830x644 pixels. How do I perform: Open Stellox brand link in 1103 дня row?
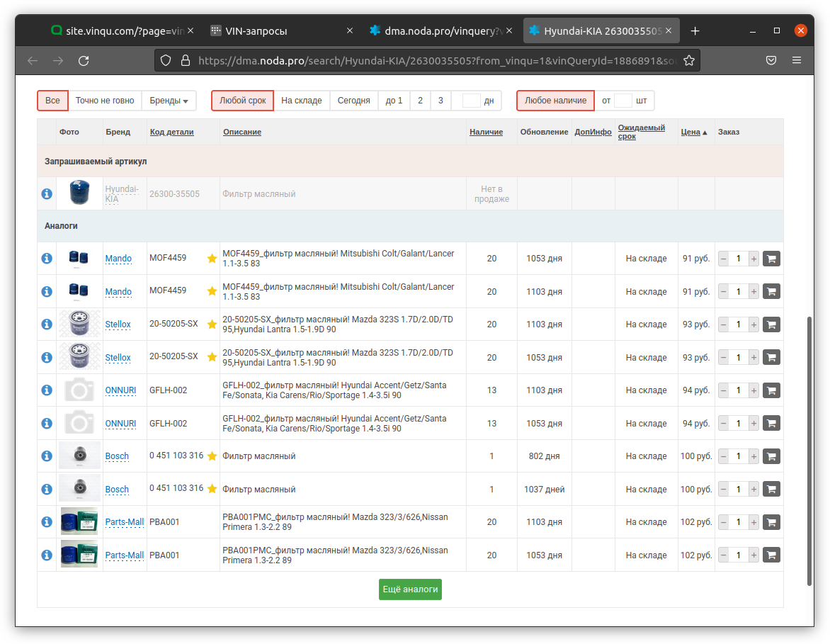(x=118, y=324)
